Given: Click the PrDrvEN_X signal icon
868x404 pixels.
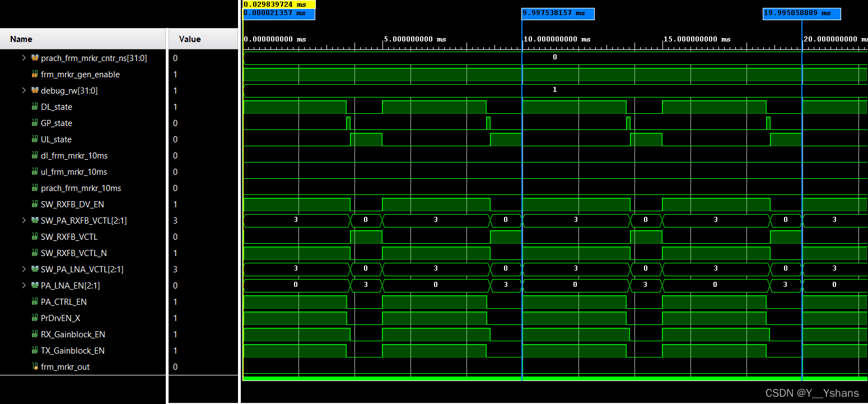Looking at the screenshot, I should pos(35,318).
